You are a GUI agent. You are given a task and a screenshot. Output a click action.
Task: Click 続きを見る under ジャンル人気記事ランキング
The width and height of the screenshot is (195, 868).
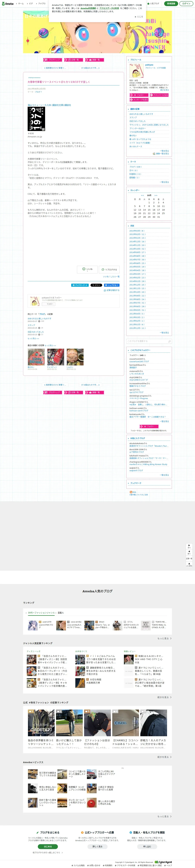pos(164,697)
